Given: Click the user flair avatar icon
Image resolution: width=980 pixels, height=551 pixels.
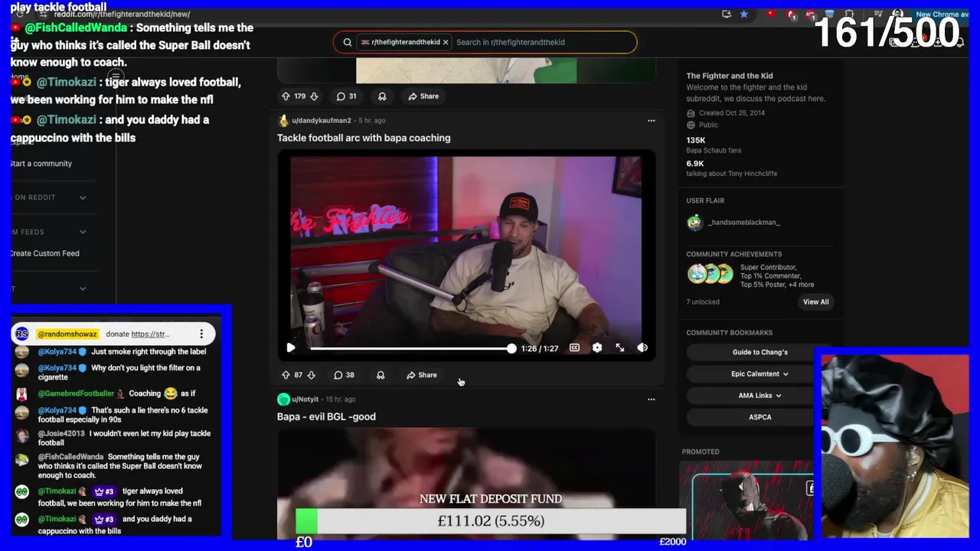Looking at the screenshot, I should 694,223.
